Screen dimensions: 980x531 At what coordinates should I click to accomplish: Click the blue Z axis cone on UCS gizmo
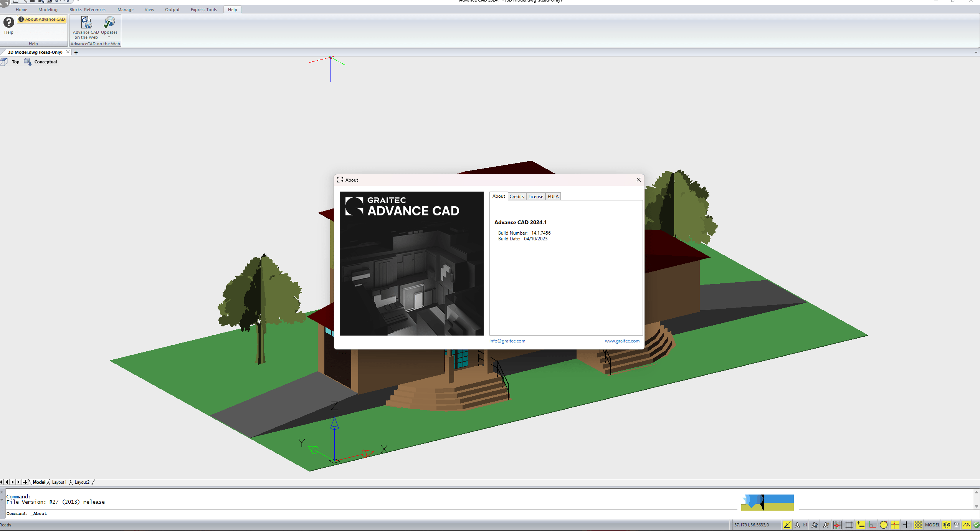(335, 423)
